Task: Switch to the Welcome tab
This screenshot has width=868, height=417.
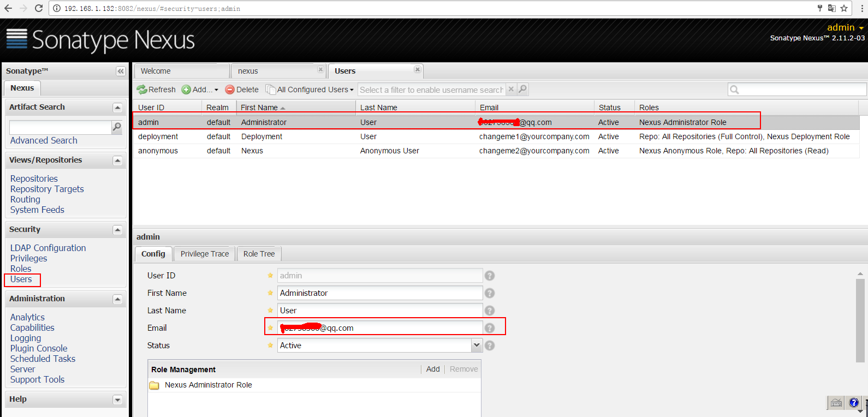Action: [182, 71]
